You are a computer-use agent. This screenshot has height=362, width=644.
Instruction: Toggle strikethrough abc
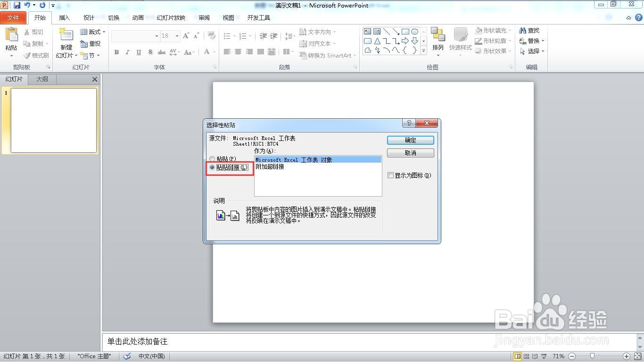(162, 52)
